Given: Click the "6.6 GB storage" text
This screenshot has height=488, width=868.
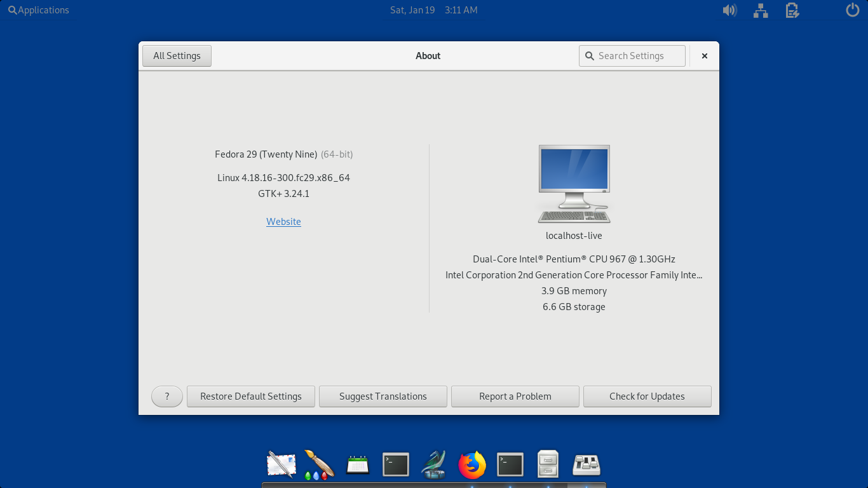Looking at the screenshot, I should tap(574, 307).
